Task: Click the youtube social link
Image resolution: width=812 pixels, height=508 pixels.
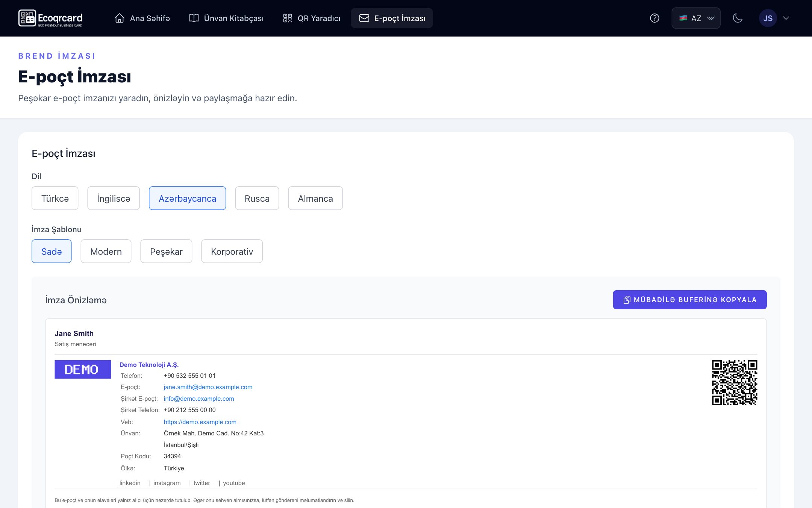Action: [x=234, y=483]
